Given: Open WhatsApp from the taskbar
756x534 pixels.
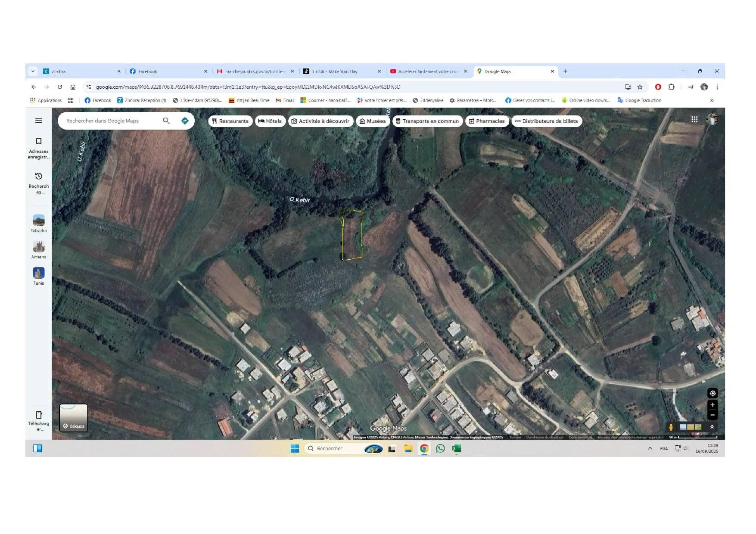Looking at the screenshot, I should click(x=440, y=449).
